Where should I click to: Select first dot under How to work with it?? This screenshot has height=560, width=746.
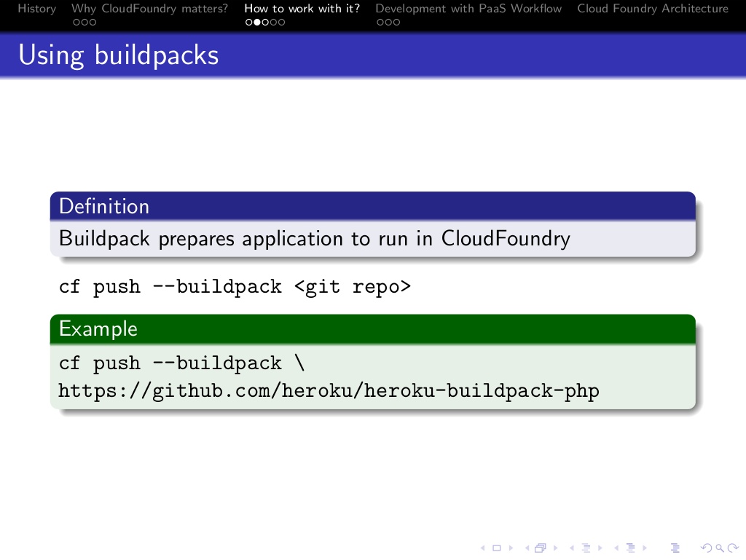click(249, 22)
